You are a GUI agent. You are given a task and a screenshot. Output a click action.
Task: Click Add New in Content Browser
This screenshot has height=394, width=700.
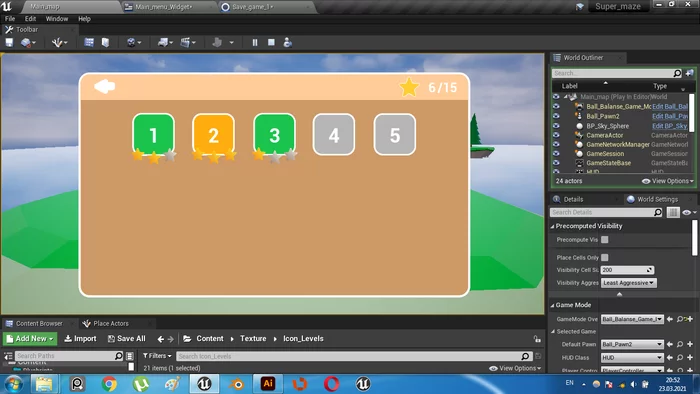click(x=30, y=339)
